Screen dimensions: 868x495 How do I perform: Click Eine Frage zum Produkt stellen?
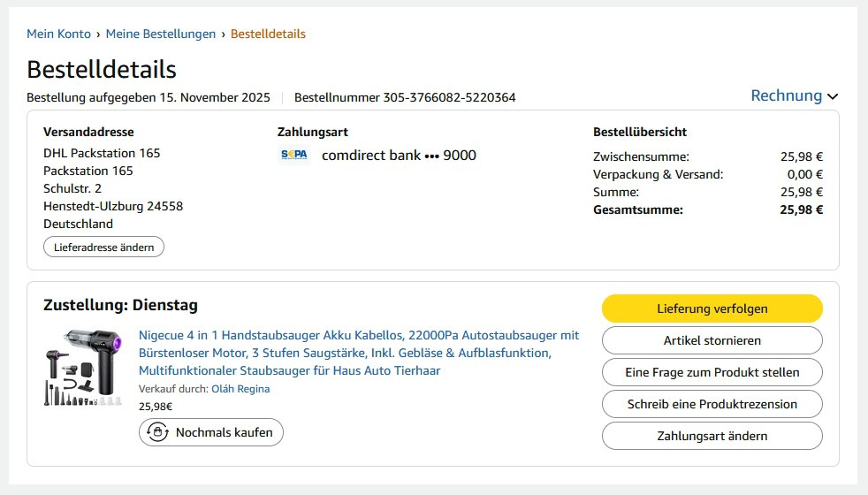coord(712,372)
